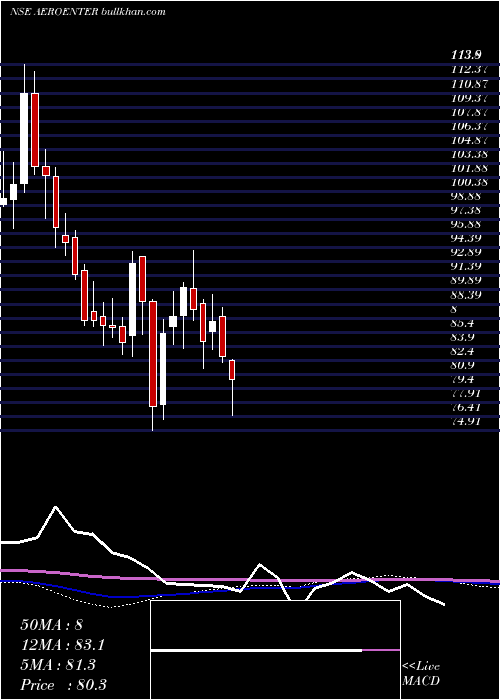Click the 50MA value readout
500x700 pixels.
(51, 625)
